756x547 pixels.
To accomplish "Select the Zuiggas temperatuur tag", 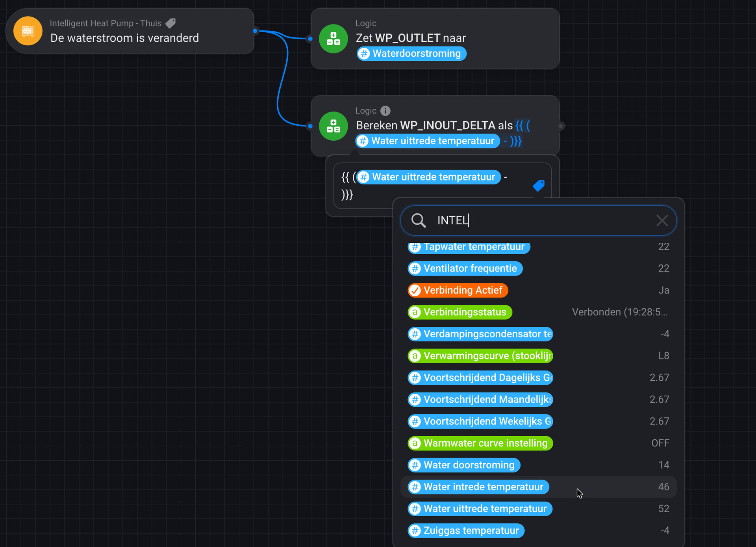I will (x=466, y=530).
